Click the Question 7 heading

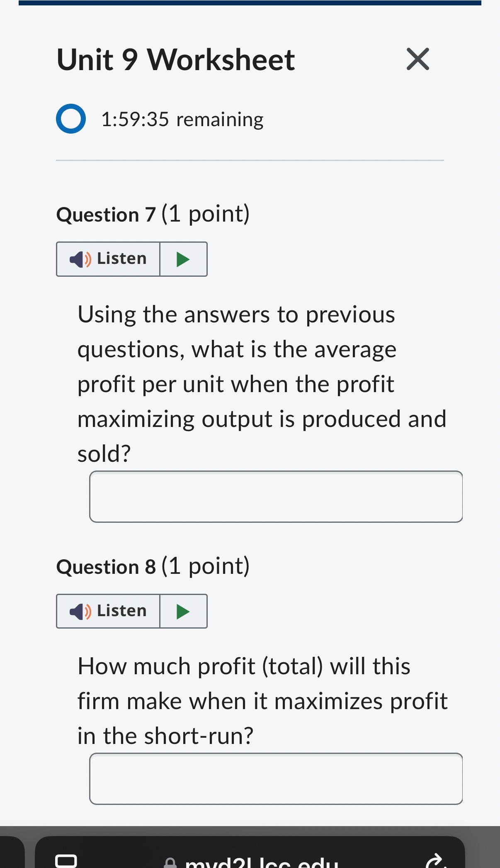pos(153,214)
